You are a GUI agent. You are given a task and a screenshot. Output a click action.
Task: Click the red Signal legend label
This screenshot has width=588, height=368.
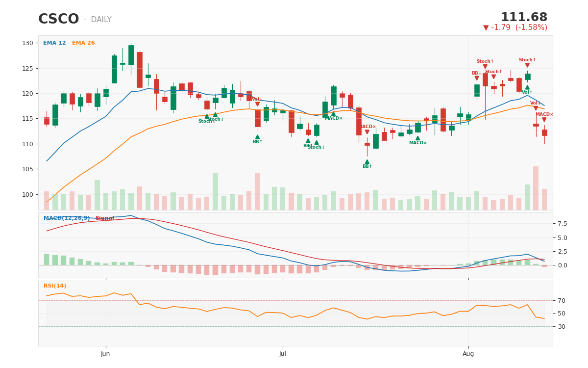point(104,218)
